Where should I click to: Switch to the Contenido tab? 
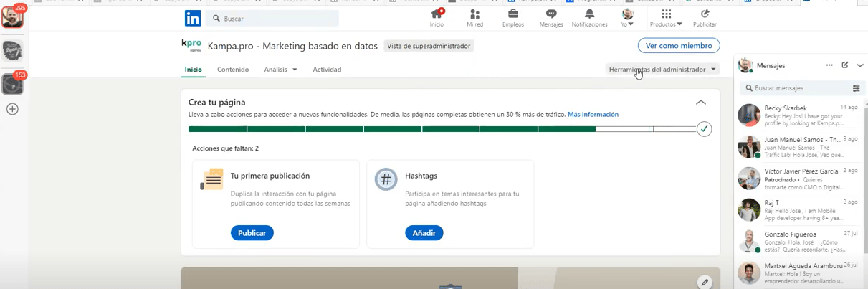pos(233,70)
